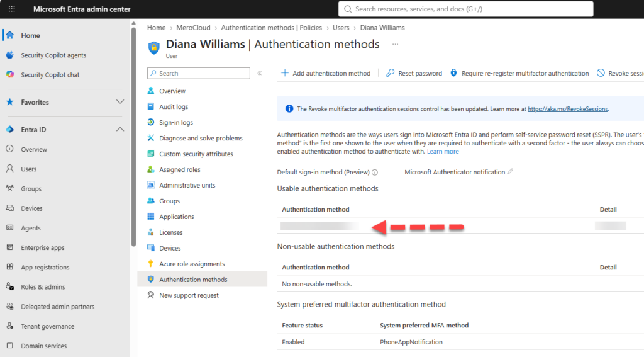The image size is (644, 357).
Task: Click the Audit logs icon in user menu
Action: point(151,106)
